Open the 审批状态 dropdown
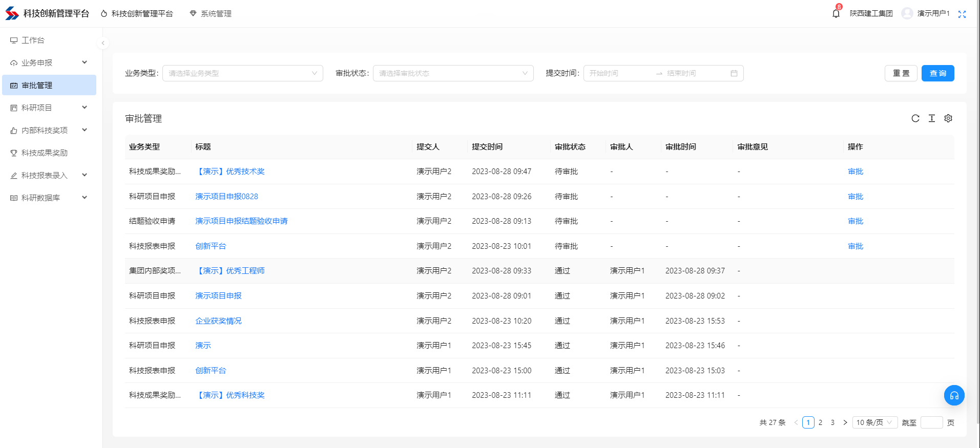Screen dimensions: 980x448 pos(453,73)
